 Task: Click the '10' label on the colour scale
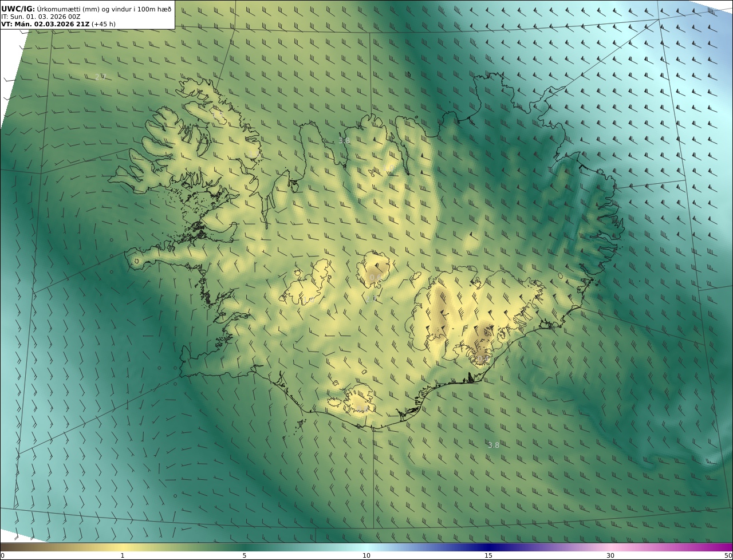click(x=366, y=555)
